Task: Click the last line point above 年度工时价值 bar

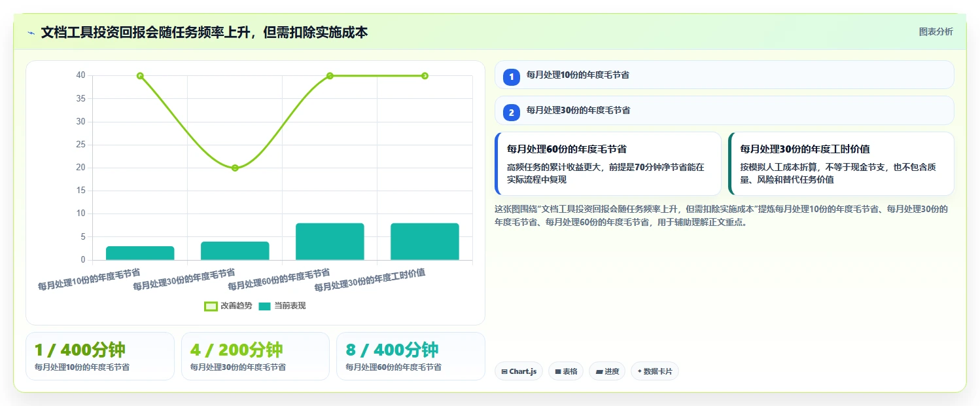Action: click(425, 76)
